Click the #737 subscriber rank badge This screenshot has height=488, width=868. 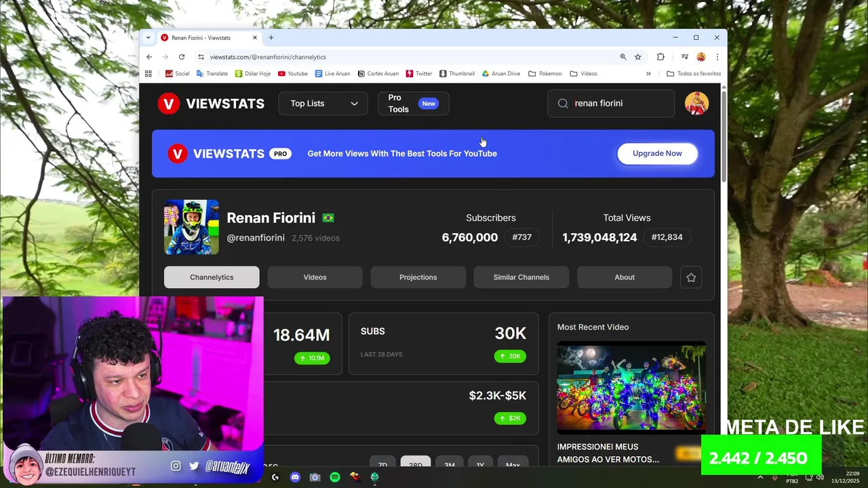tap(522, 237)
